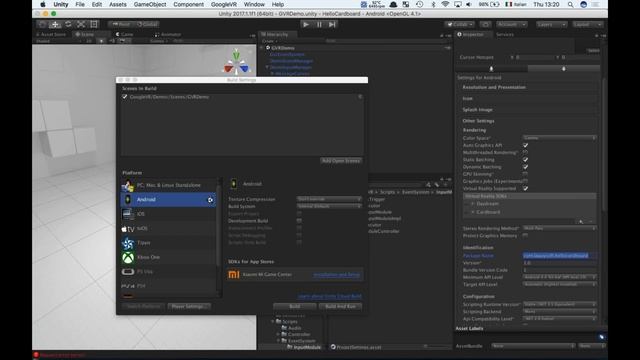Open Bluetooth menu bar icon
Image resolution: width=640 pixels, height=360 pixels.
click(x=433, y=4)
